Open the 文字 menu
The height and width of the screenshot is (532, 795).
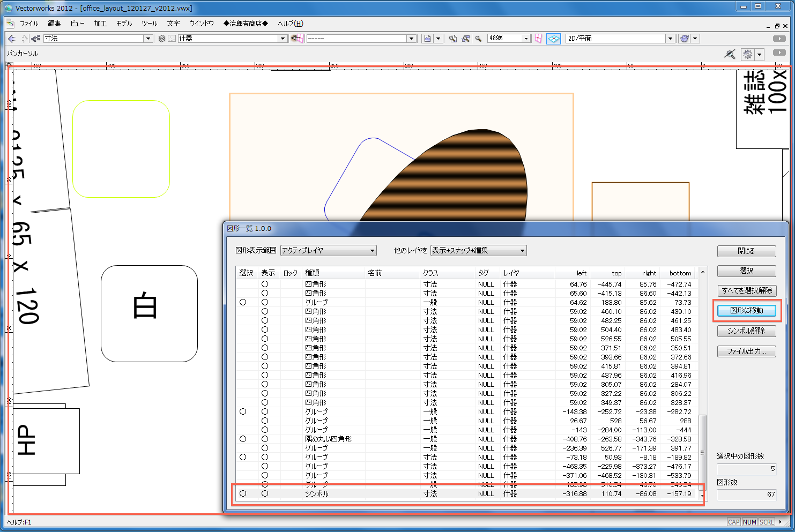coord(173,24)
